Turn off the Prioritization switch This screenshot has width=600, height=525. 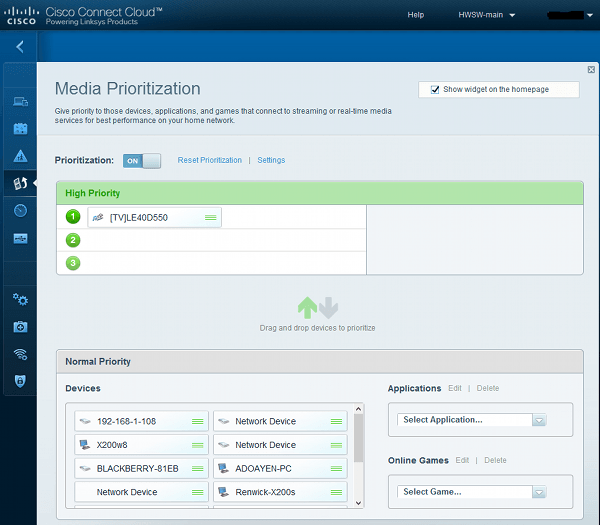coord(142,161)
